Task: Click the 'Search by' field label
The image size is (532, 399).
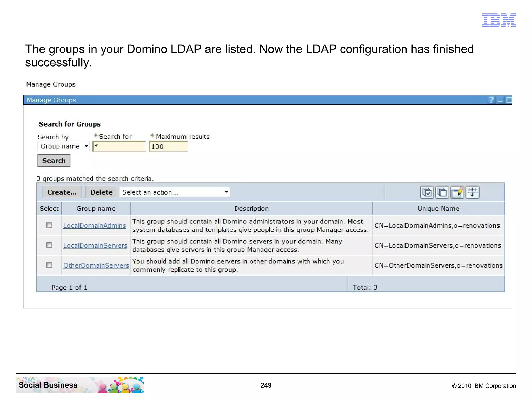Action: tap(53, 137)
